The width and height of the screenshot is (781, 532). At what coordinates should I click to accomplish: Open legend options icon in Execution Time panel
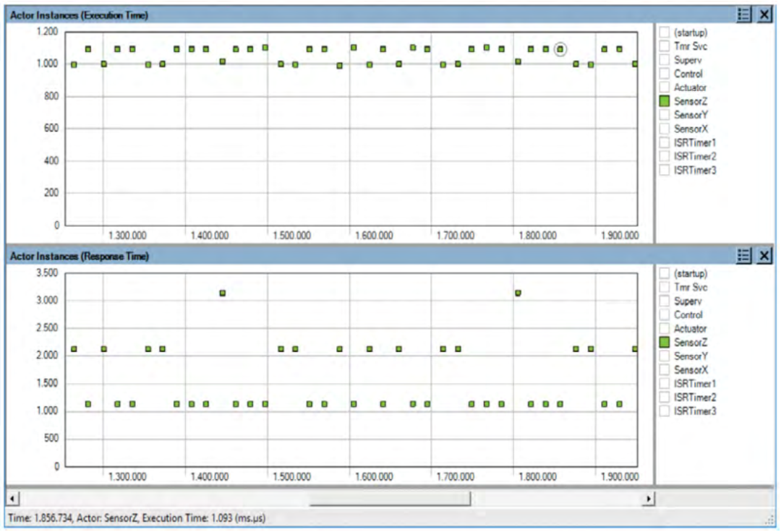pos(743,15)
